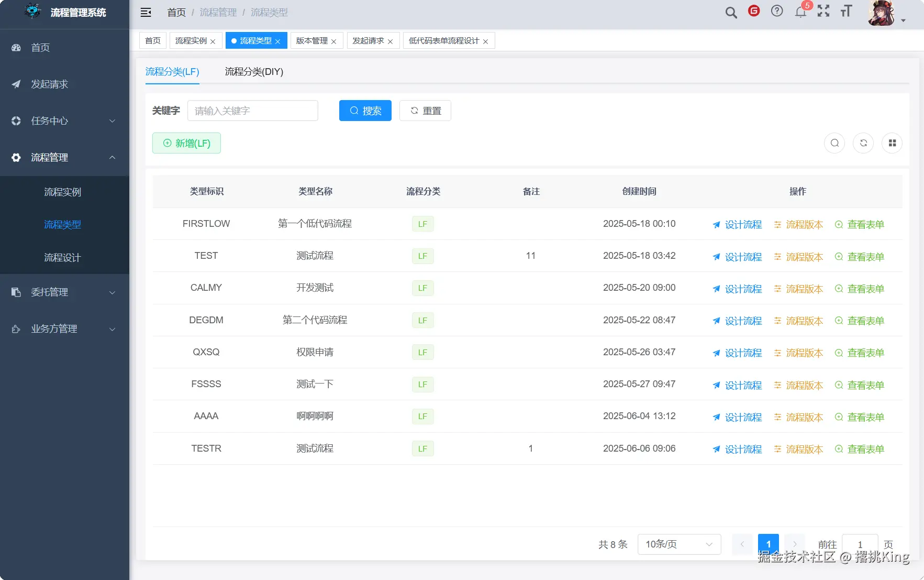Close the 发起请求 tab
The height and width of the screenshot is (580, 924).
391,41
